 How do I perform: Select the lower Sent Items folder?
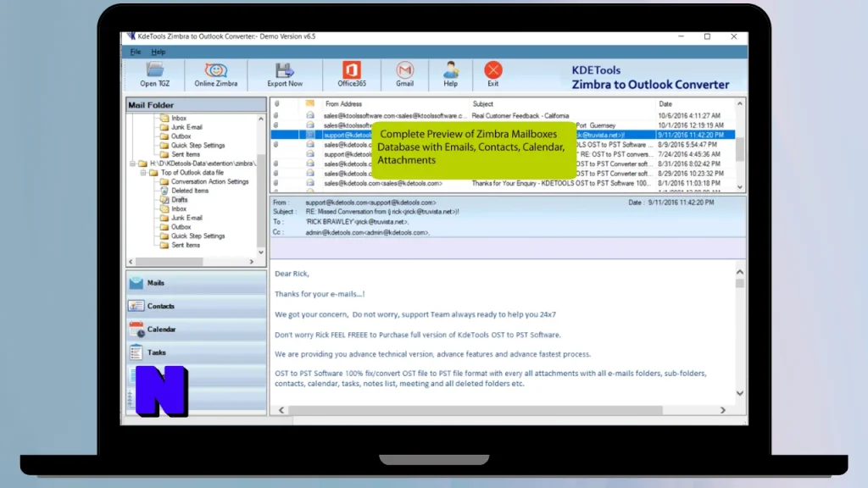186,245
